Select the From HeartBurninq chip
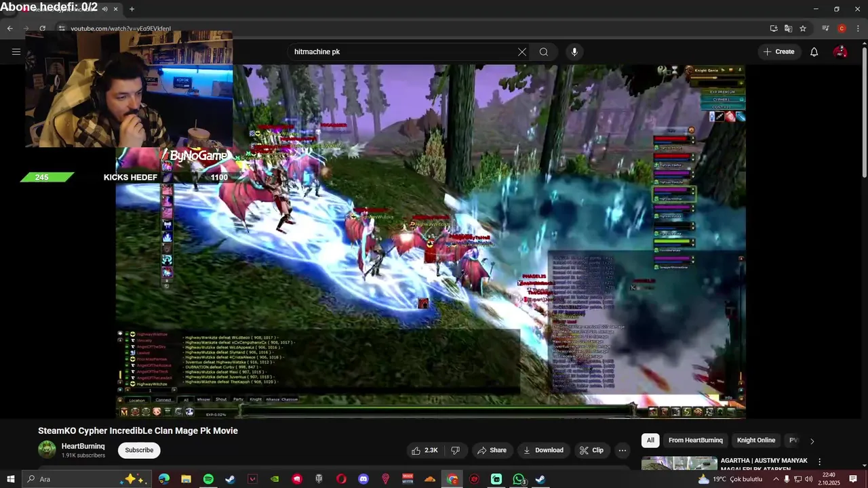Viewport: 868px width, 488px height. 696,441
